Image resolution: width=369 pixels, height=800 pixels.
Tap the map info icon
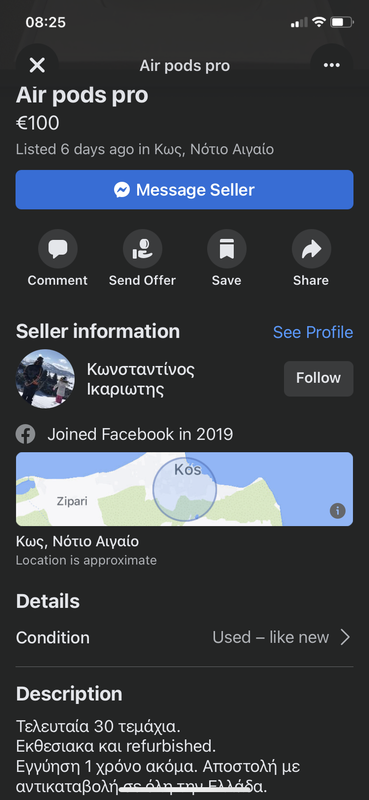337,510
